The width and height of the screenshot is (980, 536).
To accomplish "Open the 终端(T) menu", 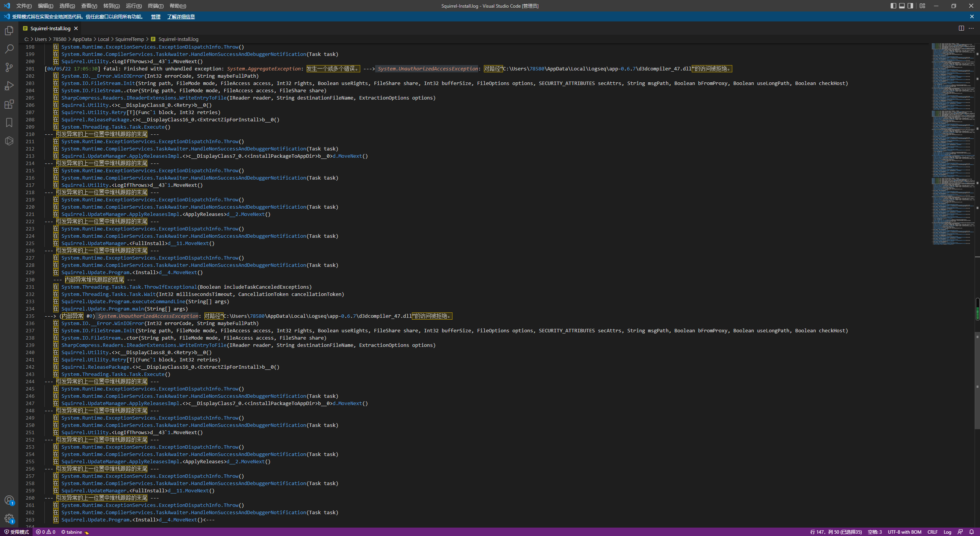I will pos(155,6).
